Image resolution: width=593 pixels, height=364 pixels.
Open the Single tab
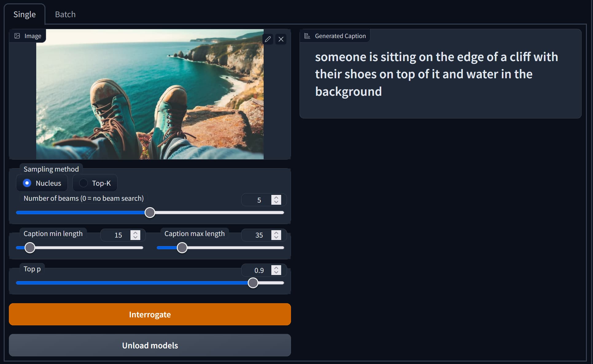coord(25,14)
